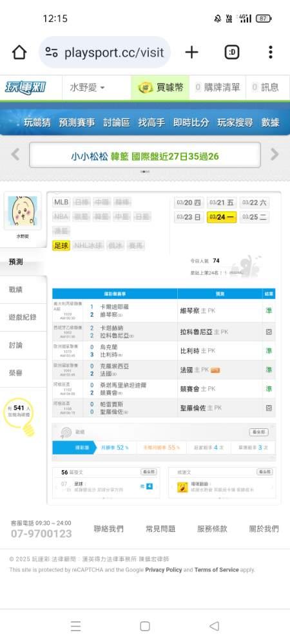Image resolution: width=290 pixels, height=644 pixels.
Task: Open 訊息 messages
Action: [266, 88]
